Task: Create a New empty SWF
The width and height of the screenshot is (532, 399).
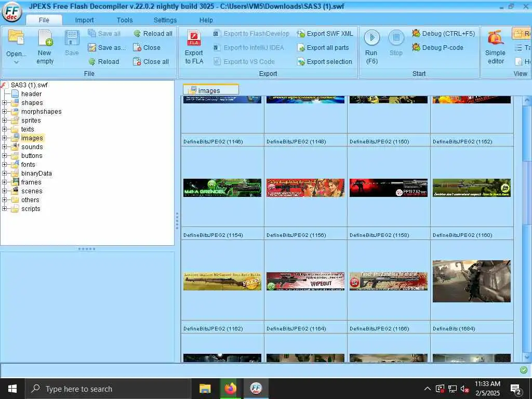Action: 45,47
